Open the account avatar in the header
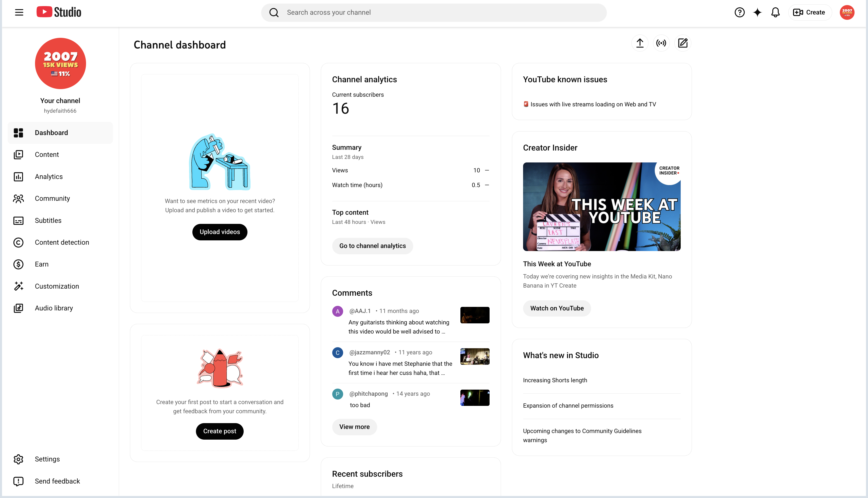Image resolution: width=868 pixels, height=498 pixels. [x=847, y=12]
